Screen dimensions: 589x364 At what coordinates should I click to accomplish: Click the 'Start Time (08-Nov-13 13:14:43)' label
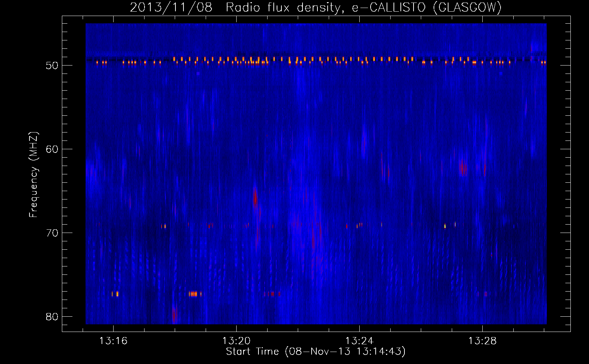point(316,352)
